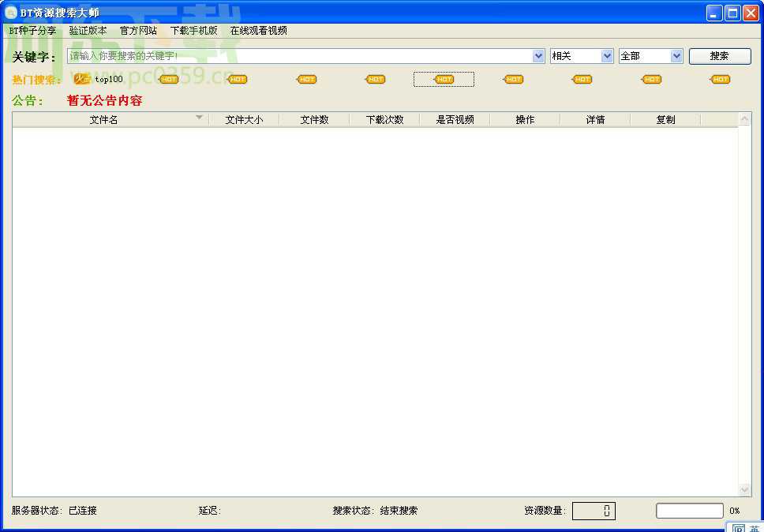Image resolution: width=764 pixels, height=532 pixels.
Task: Click the search progress bar
Action: (689, 511)
